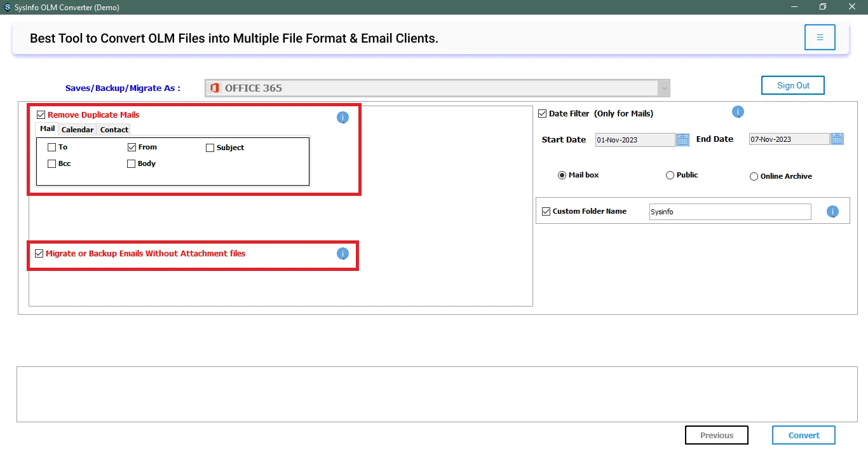Click the Custom Folder Name text field
The image size is (868, 463).
coord(729,212)
